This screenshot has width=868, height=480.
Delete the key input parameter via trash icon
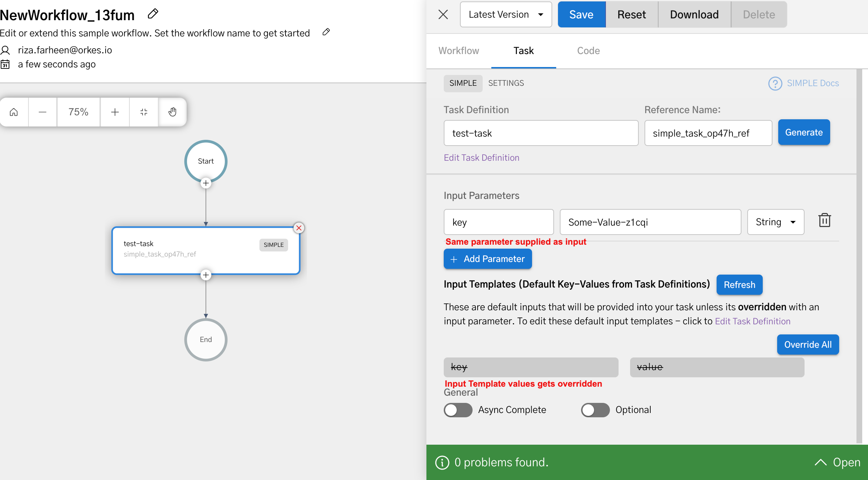[824, 220]
